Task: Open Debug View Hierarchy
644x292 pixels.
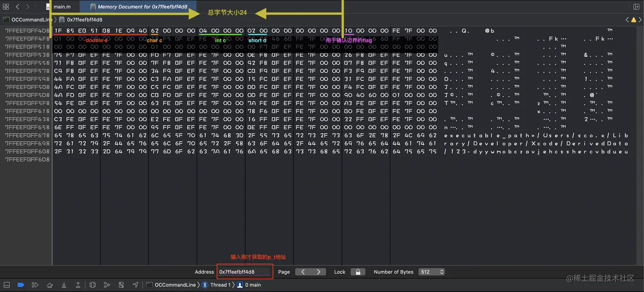Action: coord(92,285)
